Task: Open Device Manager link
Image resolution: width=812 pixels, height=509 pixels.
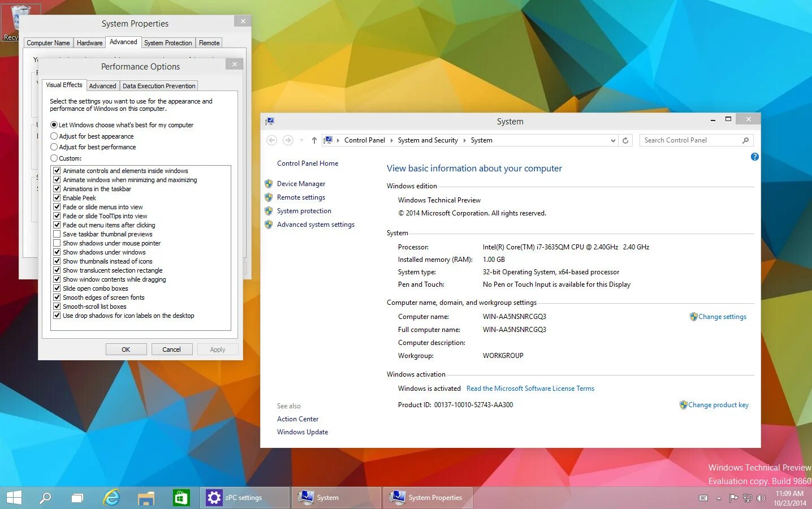Action: (301, 184)
